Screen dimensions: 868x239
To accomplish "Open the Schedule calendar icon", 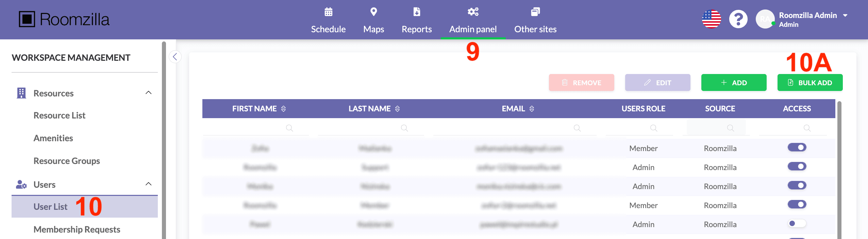I will (x=328, y=12).
